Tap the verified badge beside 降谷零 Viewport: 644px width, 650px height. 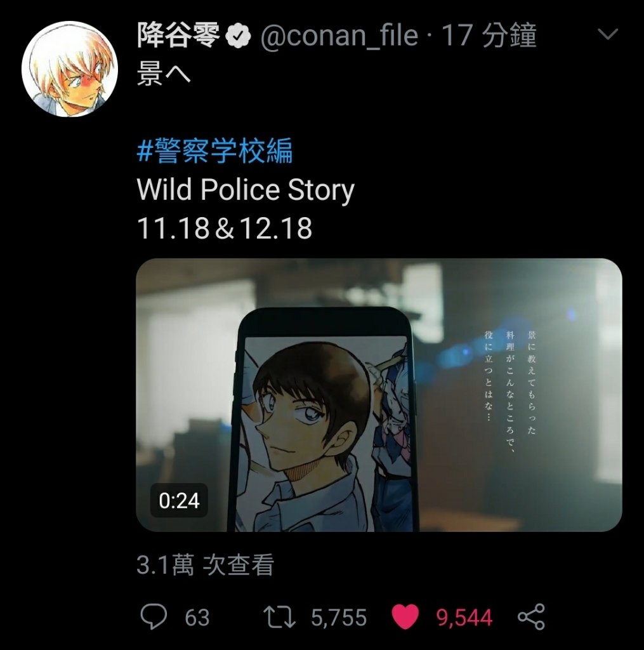[239, 36]
